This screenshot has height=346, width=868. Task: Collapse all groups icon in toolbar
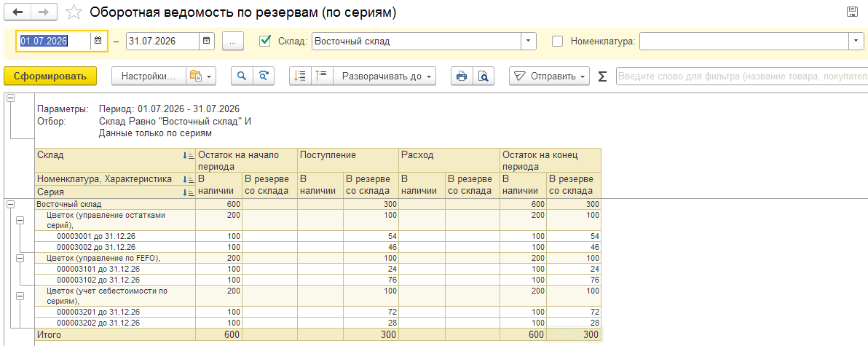[x=300, y=76]
